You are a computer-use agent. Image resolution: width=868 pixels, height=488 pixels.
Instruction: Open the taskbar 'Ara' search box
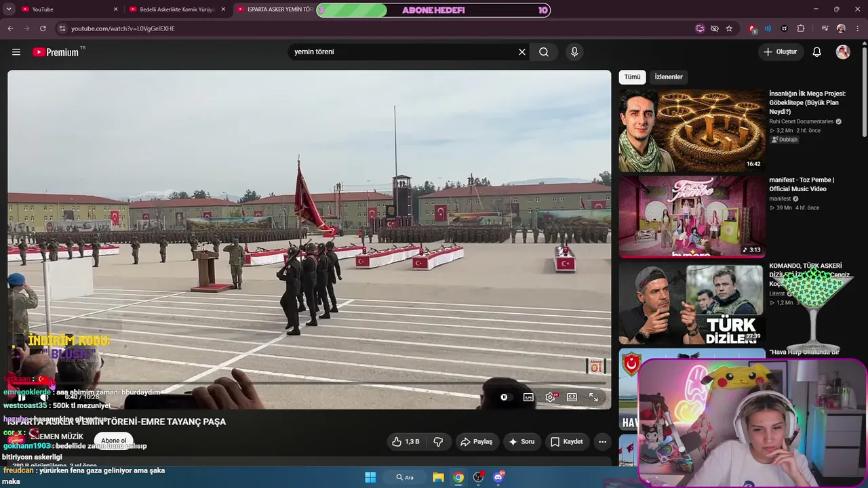[x=405, y=477]
